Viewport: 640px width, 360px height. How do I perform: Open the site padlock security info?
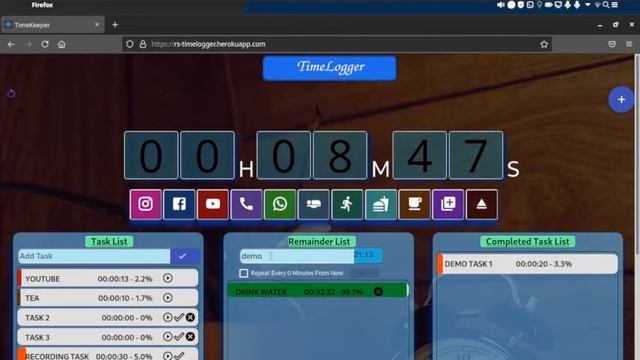(x=143, y=44)
